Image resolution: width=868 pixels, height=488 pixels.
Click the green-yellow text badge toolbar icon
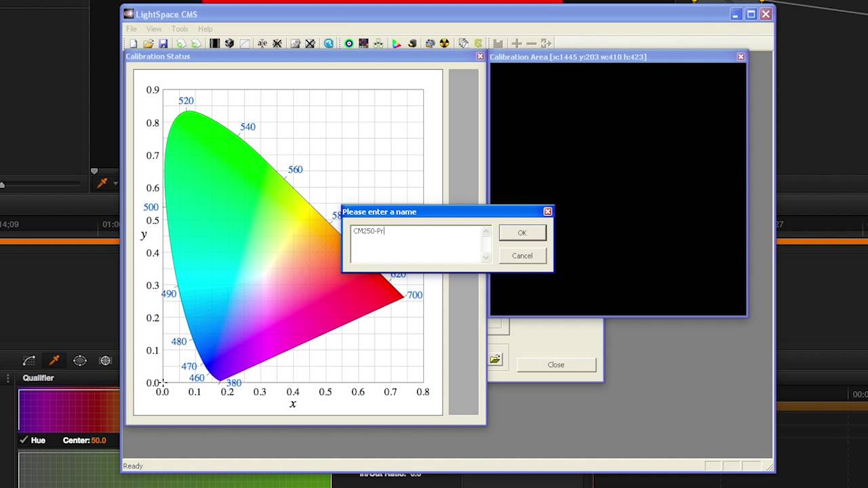(478, 43)
